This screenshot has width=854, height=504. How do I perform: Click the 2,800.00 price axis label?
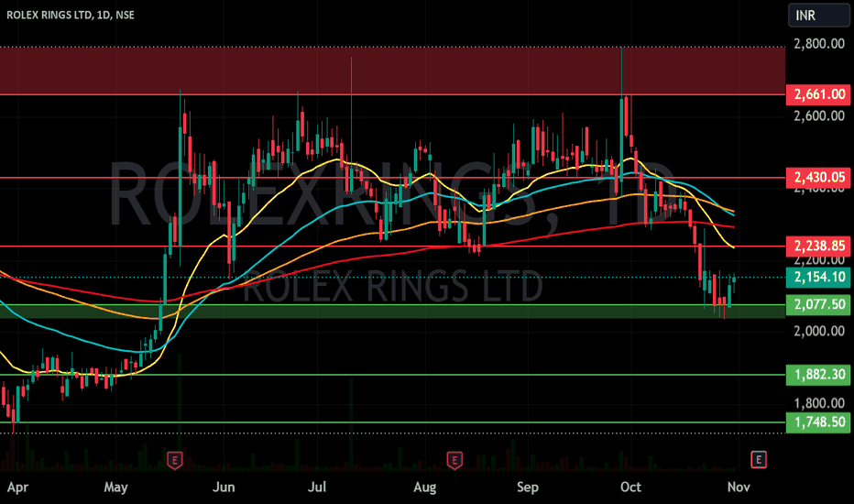[x=819, y=44]
